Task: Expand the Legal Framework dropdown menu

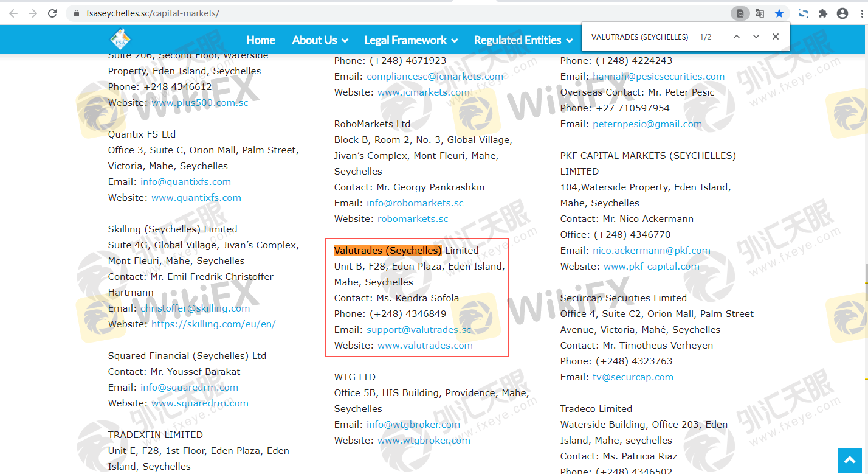Action: (411, 40)
